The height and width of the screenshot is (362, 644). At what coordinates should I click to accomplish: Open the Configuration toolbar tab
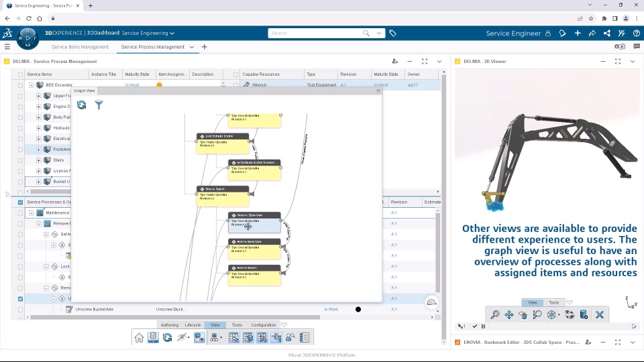point(263,324)
